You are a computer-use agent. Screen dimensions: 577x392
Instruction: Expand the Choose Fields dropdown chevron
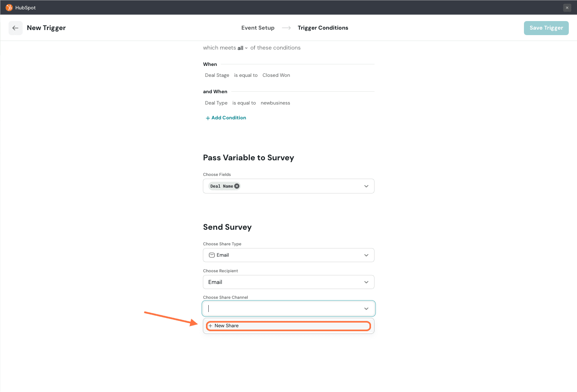pyautogui.click(x=366, y=186)
